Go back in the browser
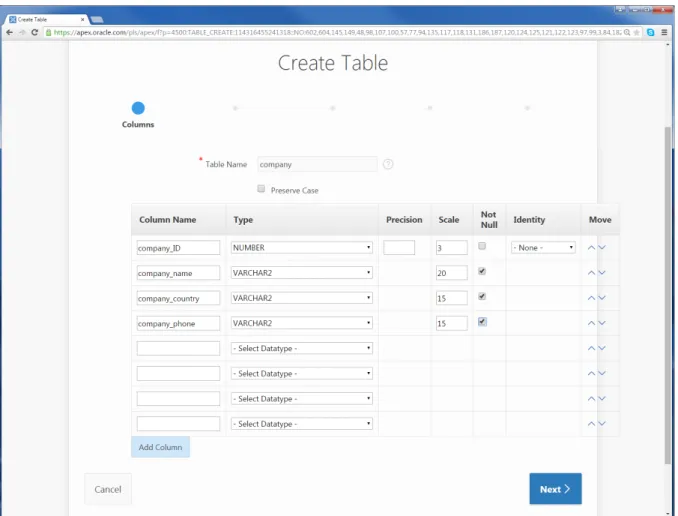Image resolution: width=678 pixels, height=516 pixels. (10, 32)
